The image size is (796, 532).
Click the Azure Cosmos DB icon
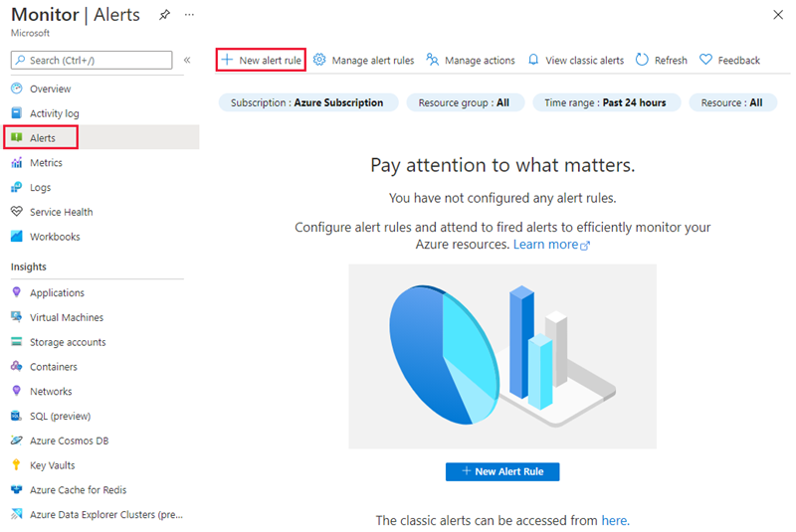(x=17, y=441)
